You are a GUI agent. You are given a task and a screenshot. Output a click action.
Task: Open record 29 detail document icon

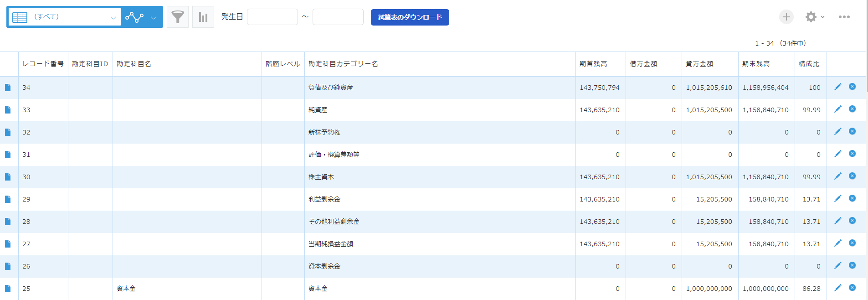[8, 199]
